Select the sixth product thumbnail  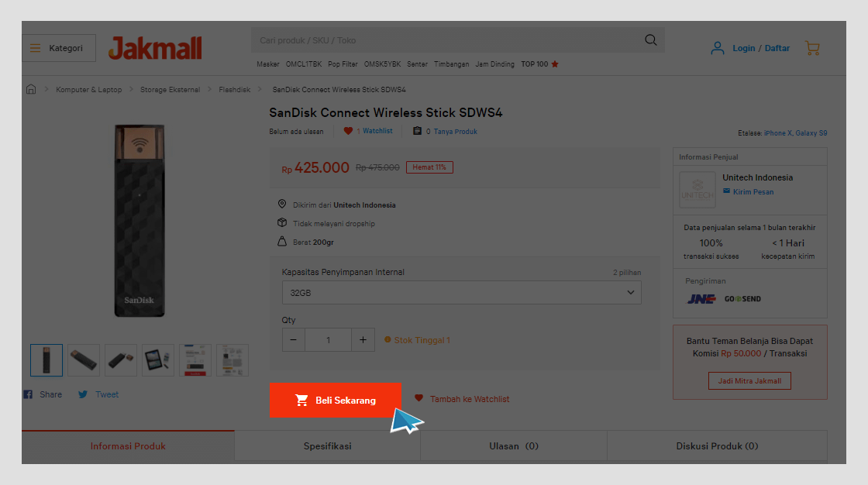click(232, 359)
